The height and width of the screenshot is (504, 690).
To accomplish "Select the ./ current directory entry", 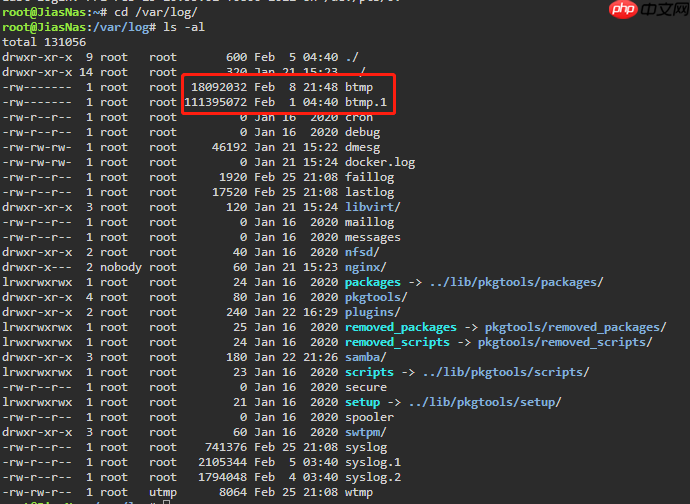I will pyautogui.click(x=352, y=57).
